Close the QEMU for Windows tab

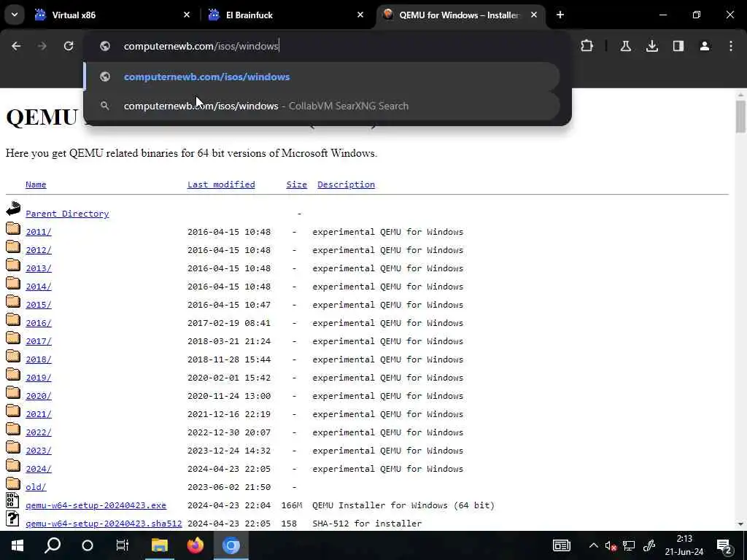click(534, 15)
